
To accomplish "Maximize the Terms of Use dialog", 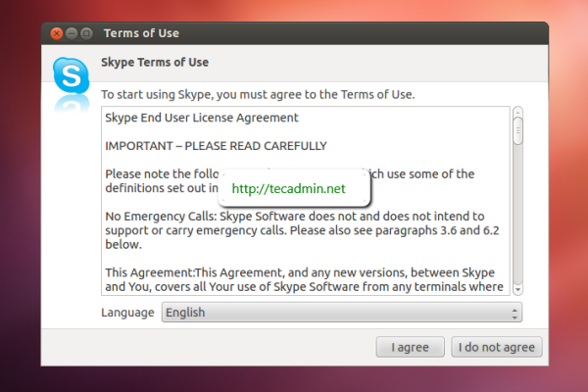I will 86,33.
